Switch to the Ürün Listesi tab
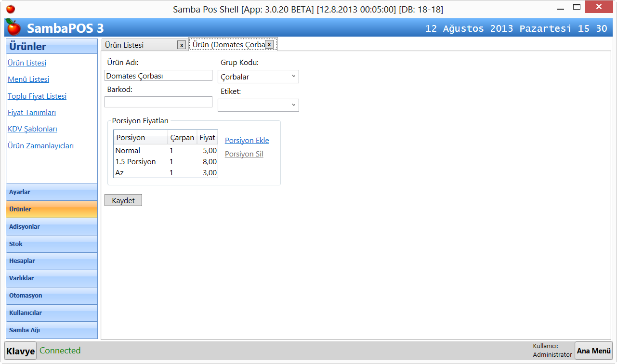Image resolution: width=617 pixels, height=364 pixels. click(x=139, y=45)
